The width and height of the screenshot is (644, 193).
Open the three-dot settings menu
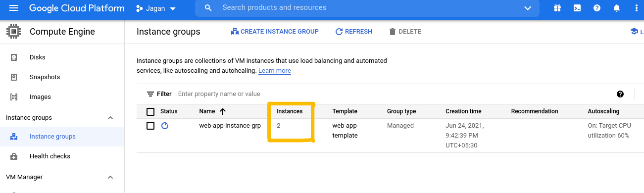[x=637, y=8]
